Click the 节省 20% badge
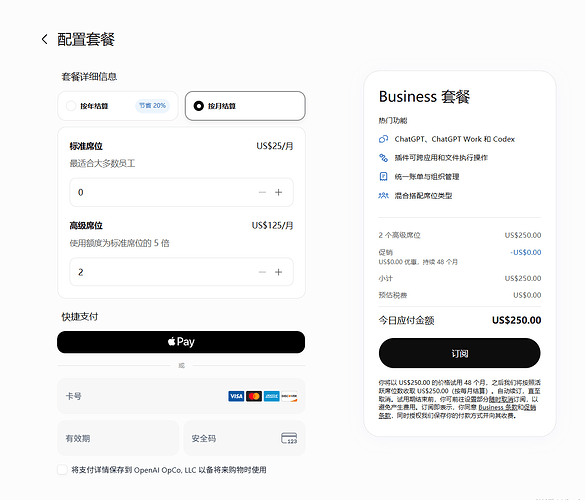This screenshot has width=585, height=500. (152, 106)
